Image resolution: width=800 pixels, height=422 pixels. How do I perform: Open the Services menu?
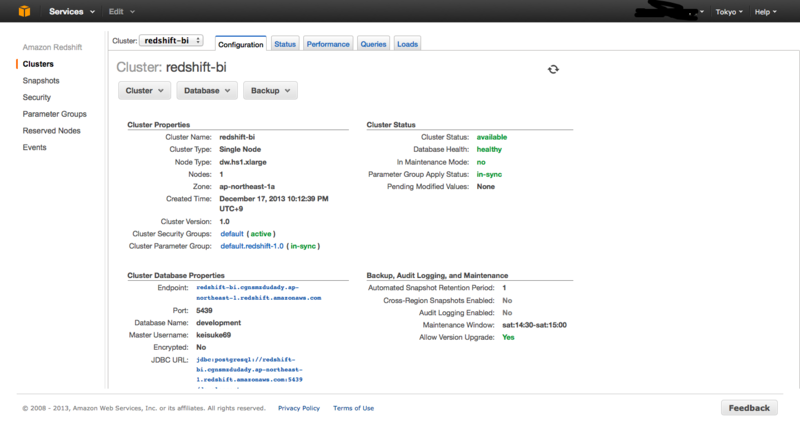[x=71, y=11]
